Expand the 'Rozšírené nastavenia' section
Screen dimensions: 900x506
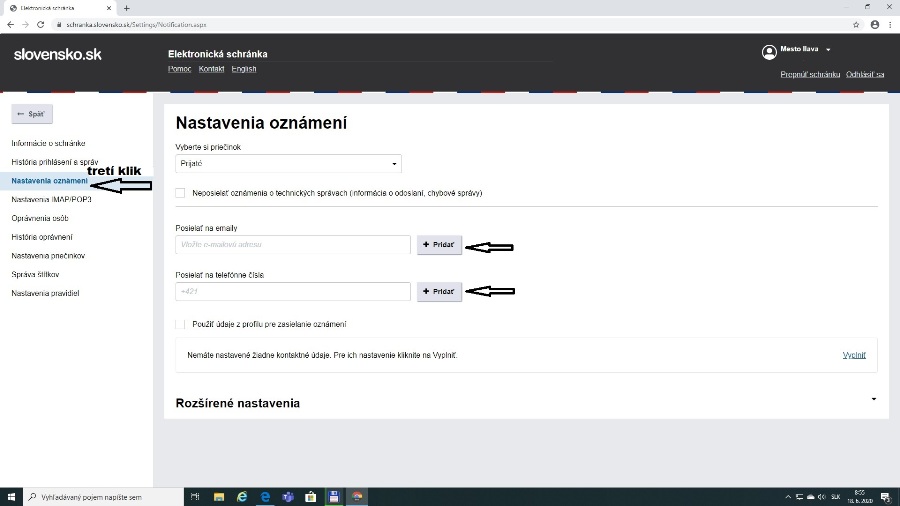pos(873,399)
